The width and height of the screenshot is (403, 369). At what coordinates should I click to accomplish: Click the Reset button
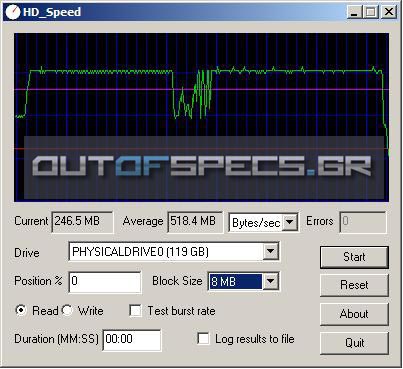point(354,285)
